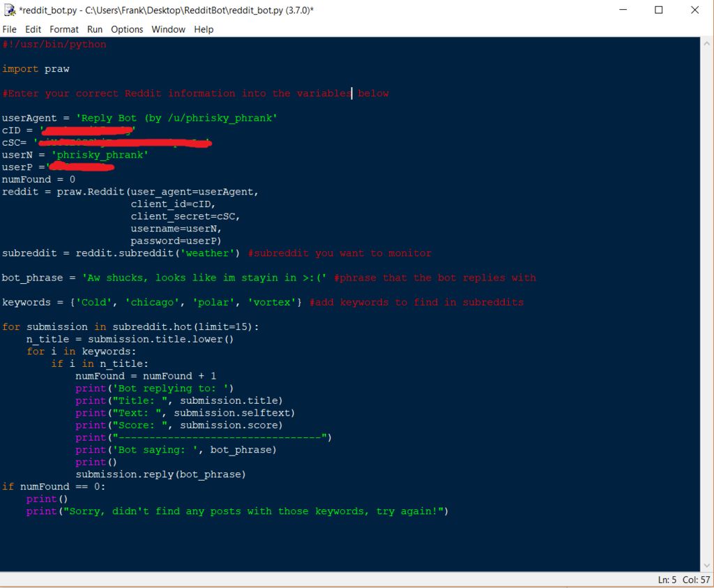Click the 'Col: 57' status bar entry
Viewport: 714px width, 588px height.
click(696, 580)
